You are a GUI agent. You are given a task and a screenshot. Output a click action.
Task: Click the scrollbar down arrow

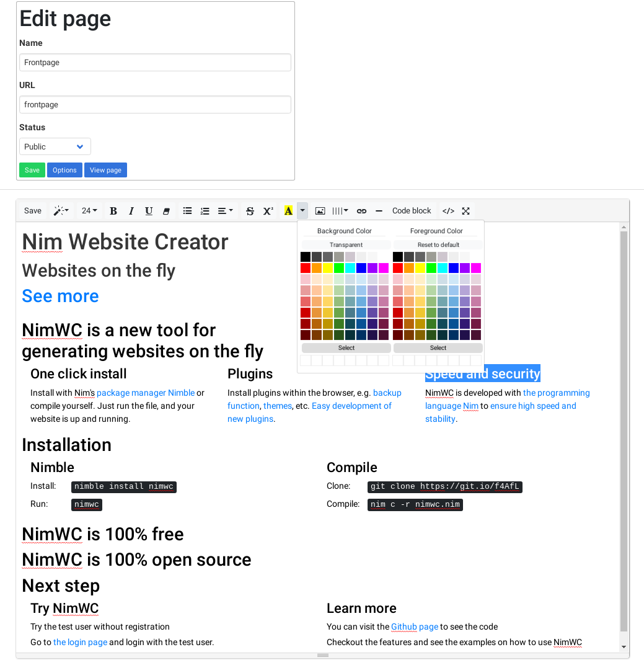pos(624,647)
